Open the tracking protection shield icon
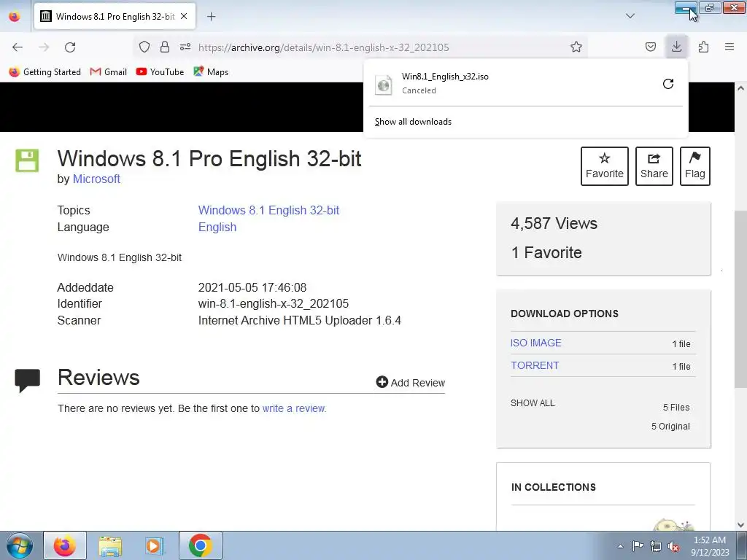Image resolution: width=747 pixels, height=560 pixels. (x=144, y=47)
